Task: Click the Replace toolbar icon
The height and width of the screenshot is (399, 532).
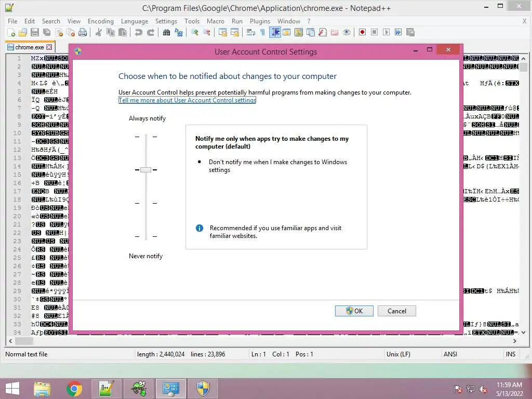Action: (179, 32)
